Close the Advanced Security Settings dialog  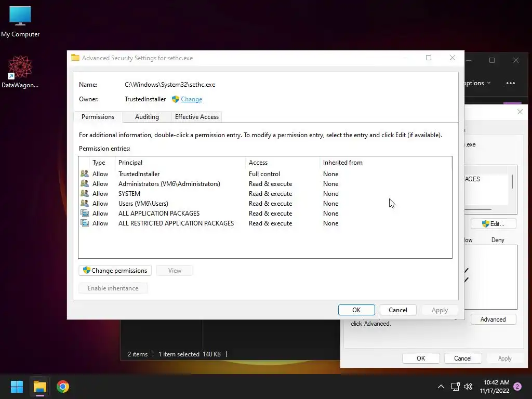[453, 58]
